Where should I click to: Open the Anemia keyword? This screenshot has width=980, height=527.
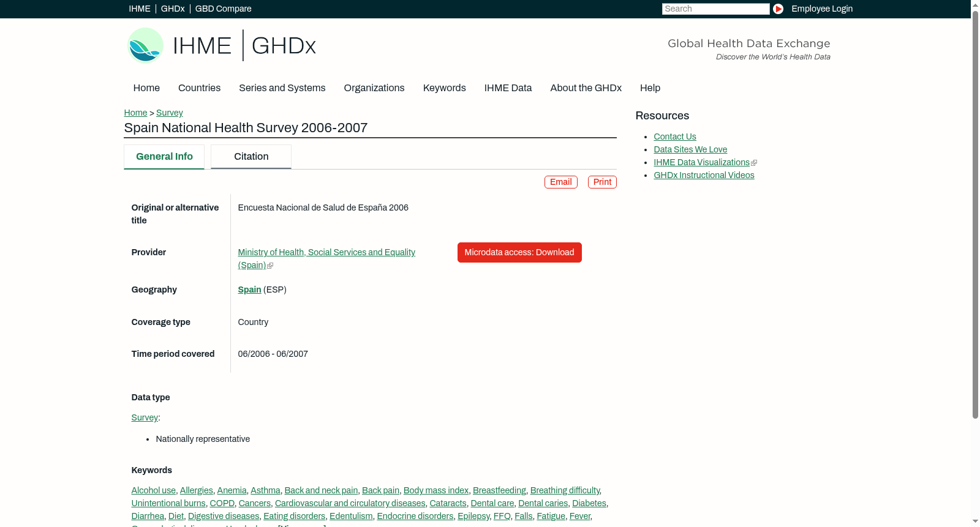point(232,490)
